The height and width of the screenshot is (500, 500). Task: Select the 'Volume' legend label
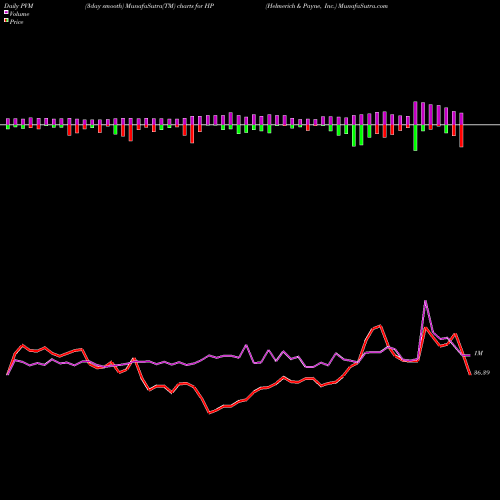pyautogui.click(x=19, y=14)
